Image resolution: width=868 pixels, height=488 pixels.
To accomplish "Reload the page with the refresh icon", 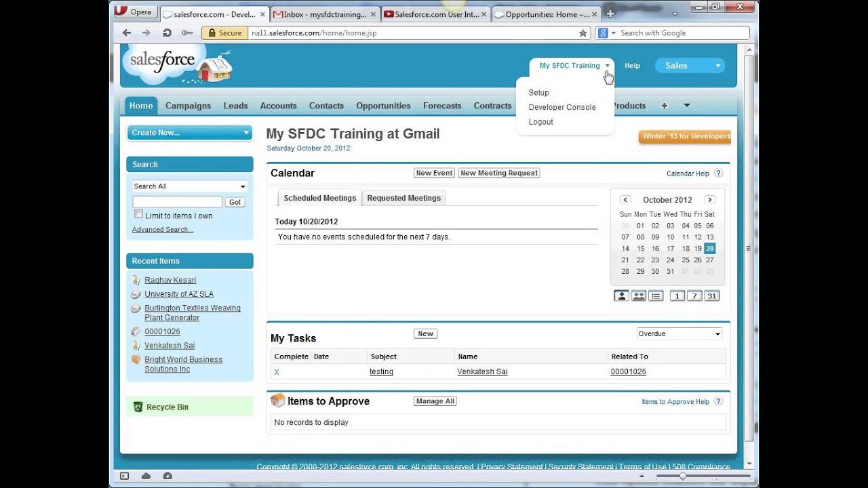I will (167, 33).
